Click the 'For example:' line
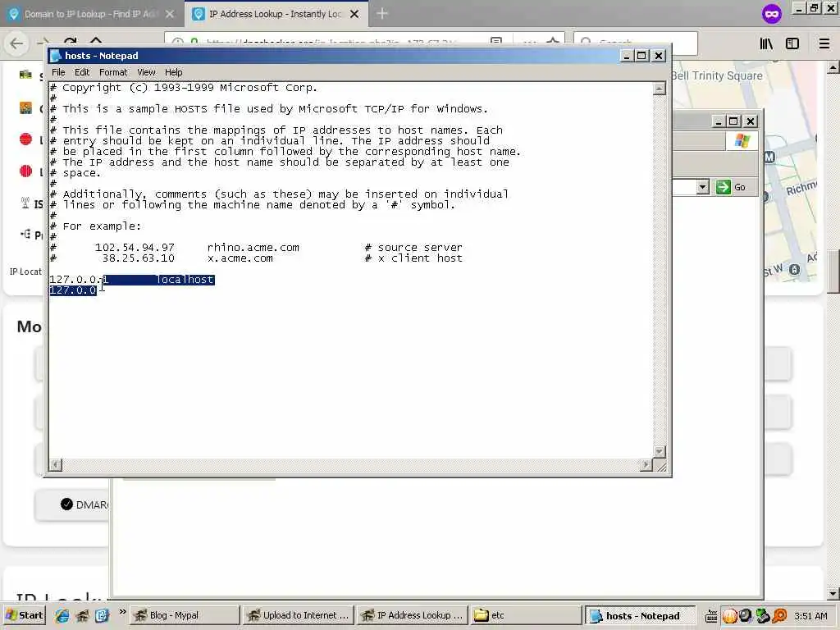 click(x=102, y=226)
